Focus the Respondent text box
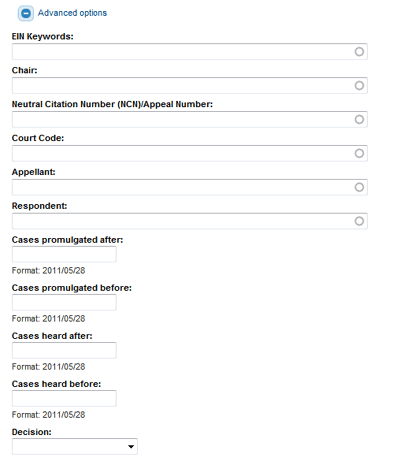This screenshot has width=400, height=465. click(x=190, y=221)
